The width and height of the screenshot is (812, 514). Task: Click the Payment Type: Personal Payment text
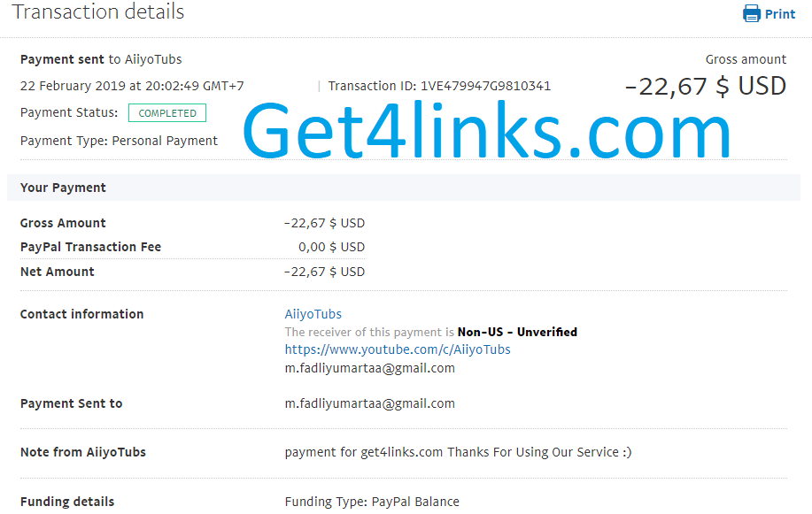point(120,141)
